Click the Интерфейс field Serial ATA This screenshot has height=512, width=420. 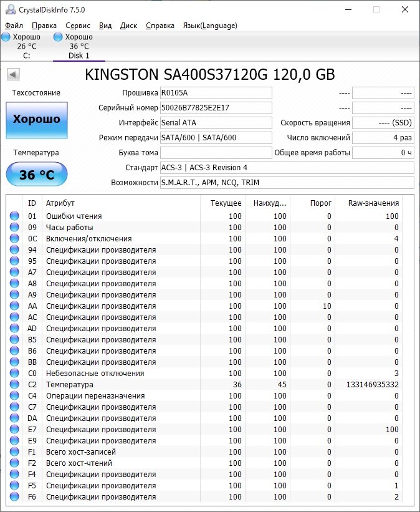(x=216, y=123)
